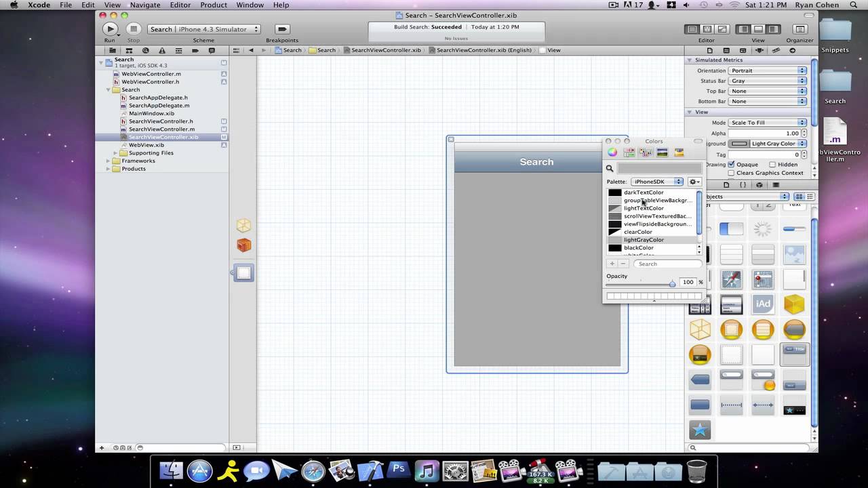
Task: Open the Orientation Portrait dropdown
Action: (x=767, y=70)
